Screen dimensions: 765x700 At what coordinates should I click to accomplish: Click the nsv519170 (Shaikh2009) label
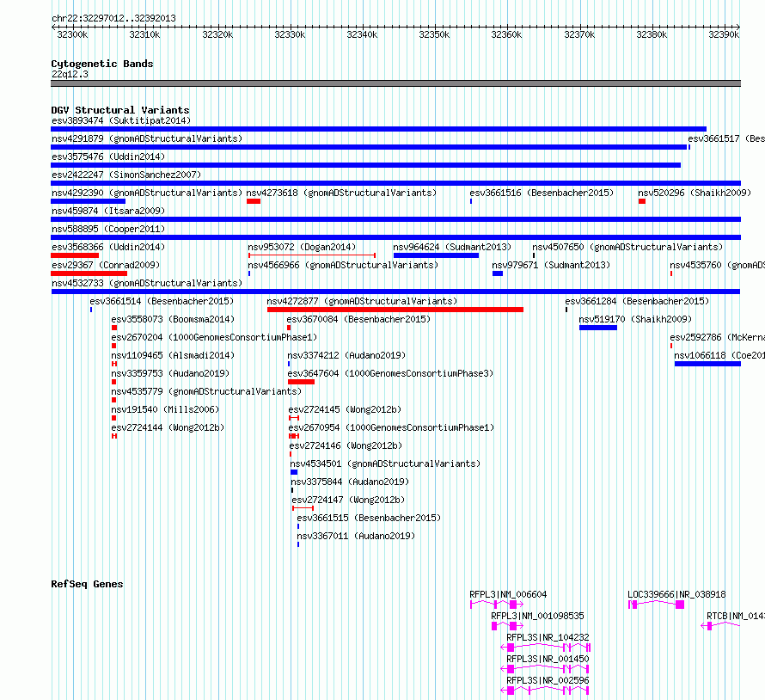tap(635, 319)
